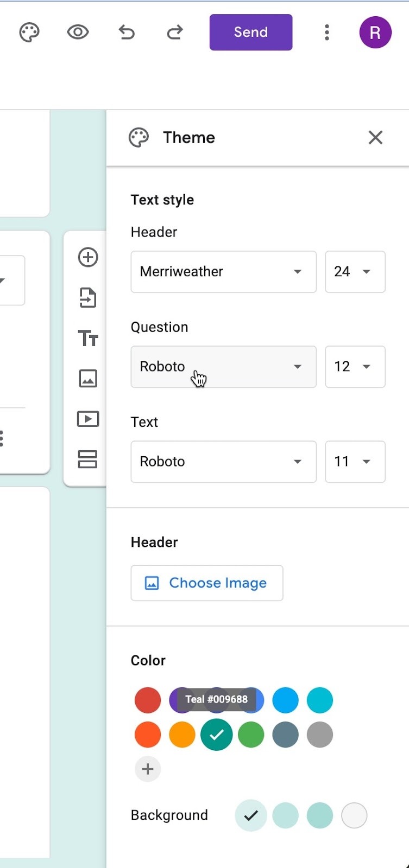Close the Theme panel
Screen dimensions: 409x868
pyautogui.click(x=375, y=138)
